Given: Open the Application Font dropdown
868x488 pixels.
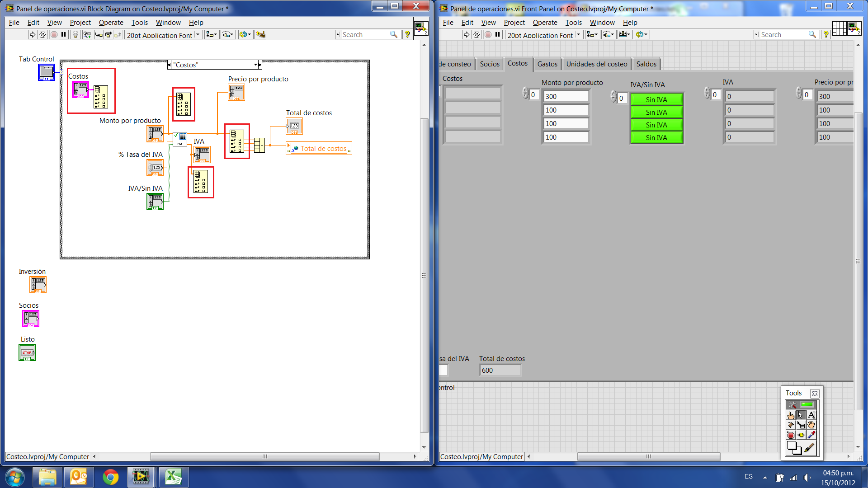Looking at the screenshot, I should click(198, 35).
